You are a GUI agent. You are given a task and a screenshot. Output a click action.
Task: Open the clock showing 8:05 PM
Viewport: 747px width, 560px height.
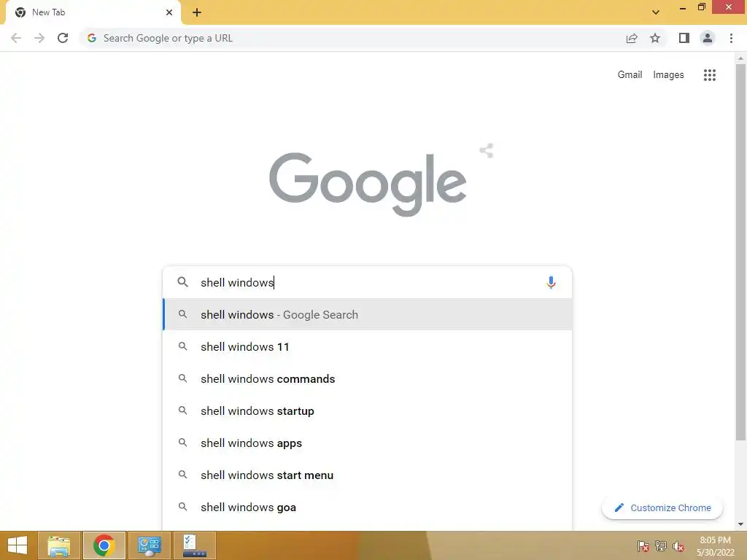pyautogui.click(x=715, y=545)
